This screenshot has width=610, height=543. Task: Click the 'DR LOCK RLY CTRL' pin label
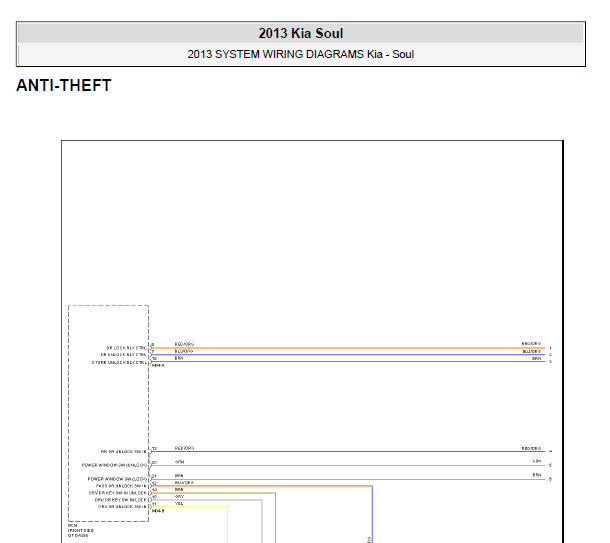tap(126, 348)
